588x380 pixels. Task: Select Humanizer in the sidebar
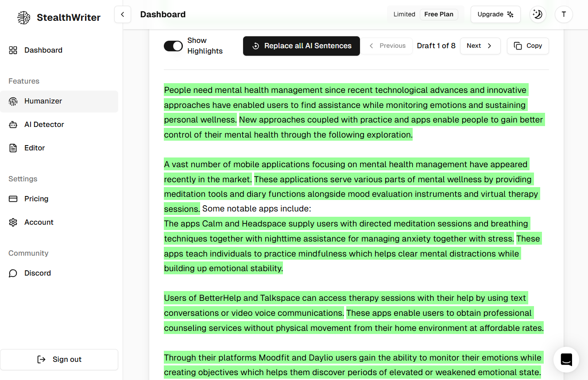[x=59, y=101]
